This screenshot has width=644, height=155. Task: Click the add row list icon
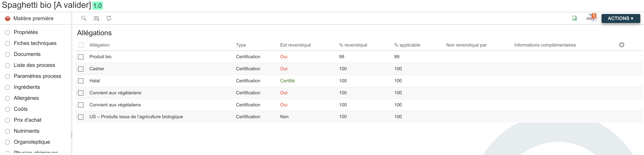tap(96, 19)
